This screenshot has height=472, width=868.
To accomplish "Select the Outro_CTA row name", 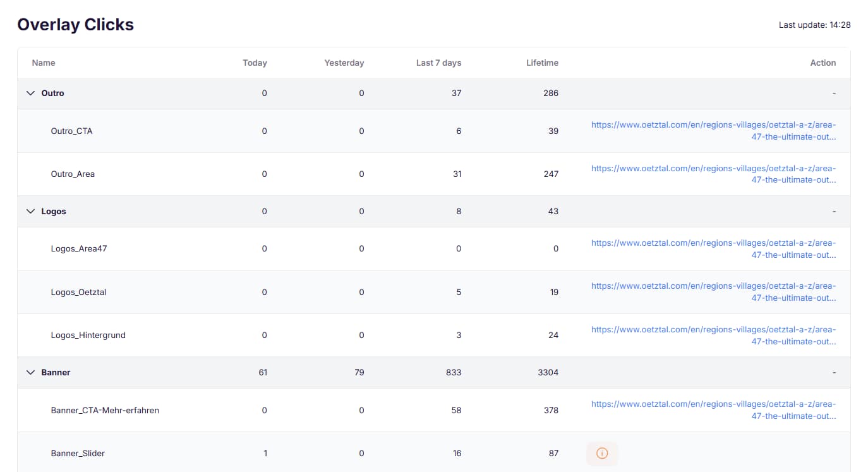I will tap(71, 131).
